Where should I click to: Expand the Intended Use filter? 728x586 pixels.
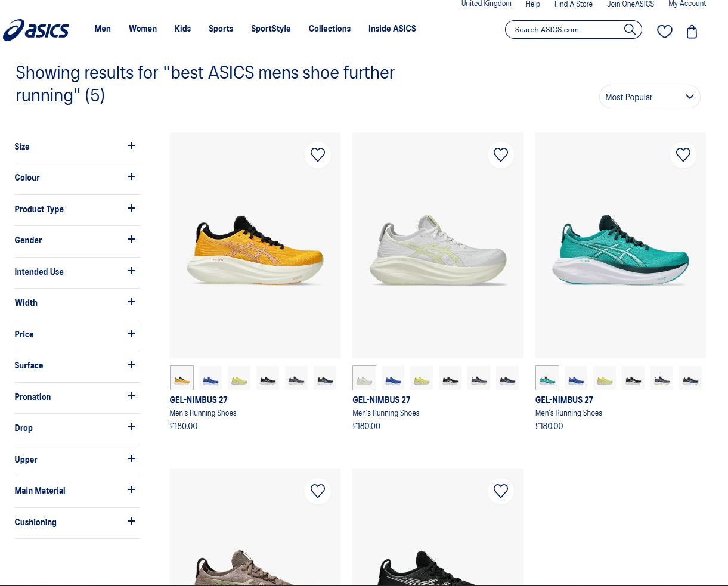click(77, 272)
